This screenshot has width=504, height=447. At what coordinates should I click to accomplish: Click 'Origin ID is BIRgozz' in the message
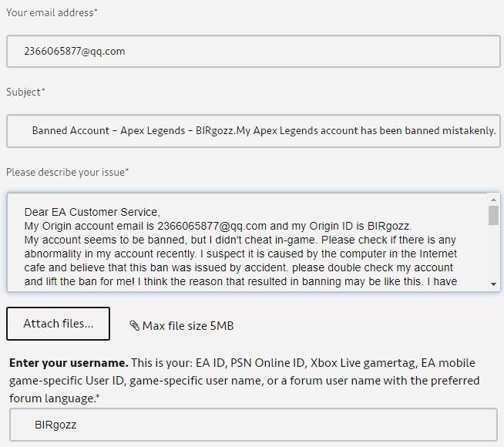[x=361, y=226]
